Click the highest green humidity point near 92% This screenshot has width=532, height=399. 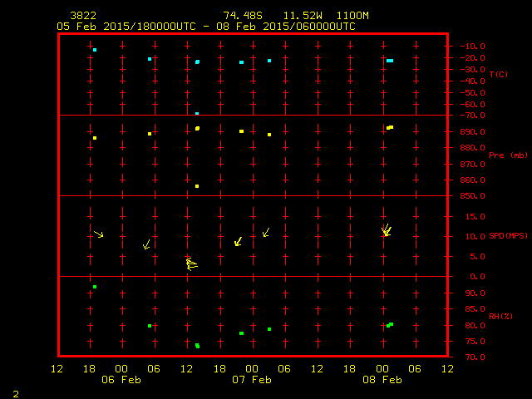(95, 287)
